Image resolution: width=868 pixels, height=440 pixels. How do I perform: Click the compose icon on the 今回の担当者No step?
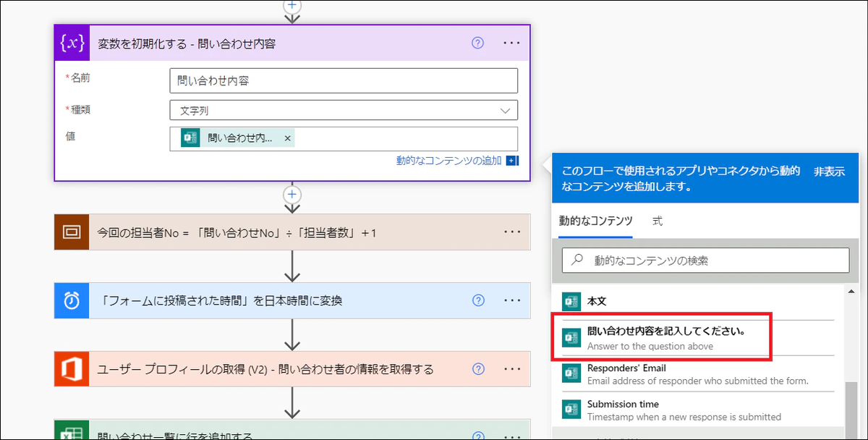pyautogui.click(x=71, y=232)
